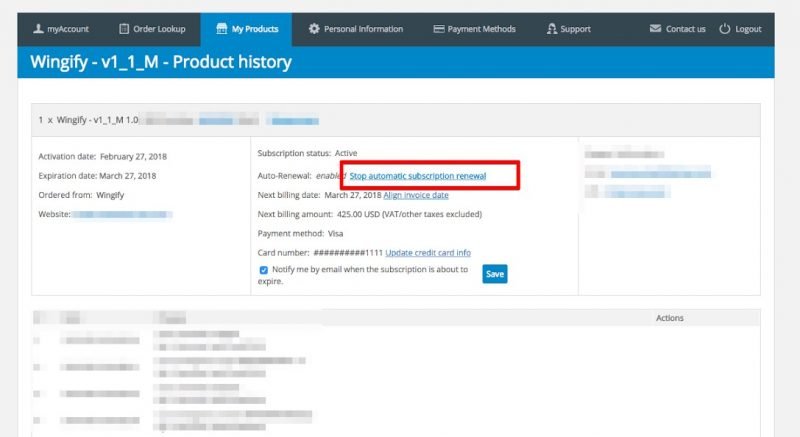Screen dimensions: 800x437
Task: Go to Order Lookup
Action: (x=152, y=29)
